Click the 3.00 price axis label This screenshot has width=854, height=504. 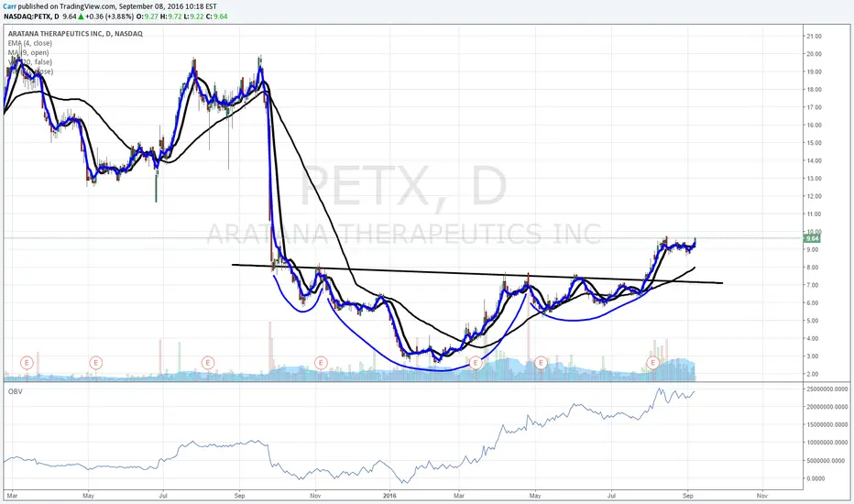[815, 356]
